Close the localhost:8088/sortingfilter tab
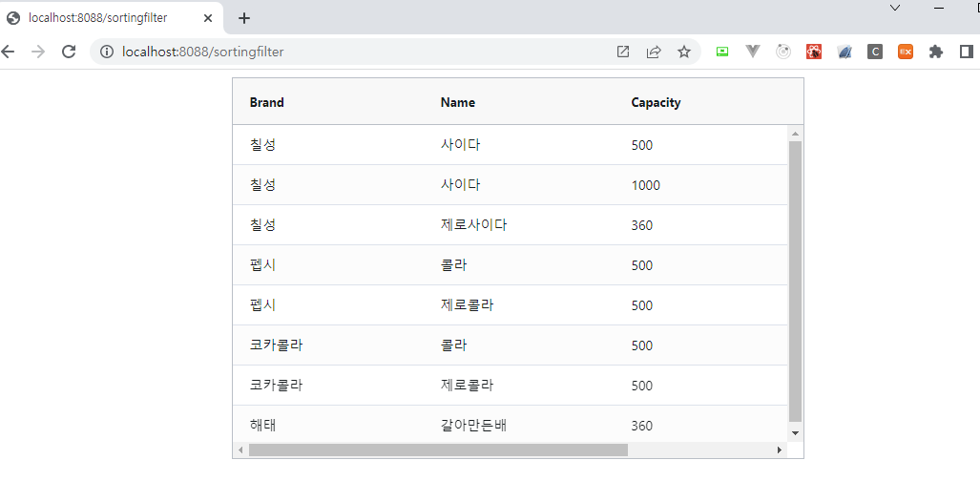 pyautogui.click(x=208, y=18)
